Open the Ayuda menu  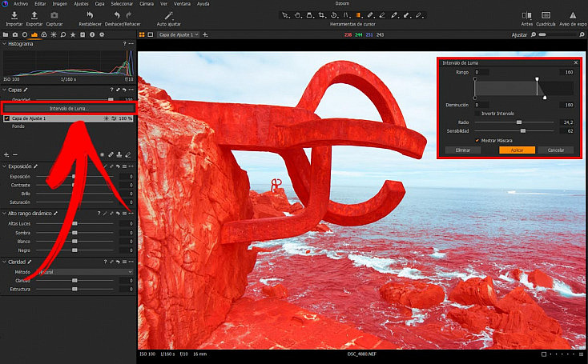point(203,4)
